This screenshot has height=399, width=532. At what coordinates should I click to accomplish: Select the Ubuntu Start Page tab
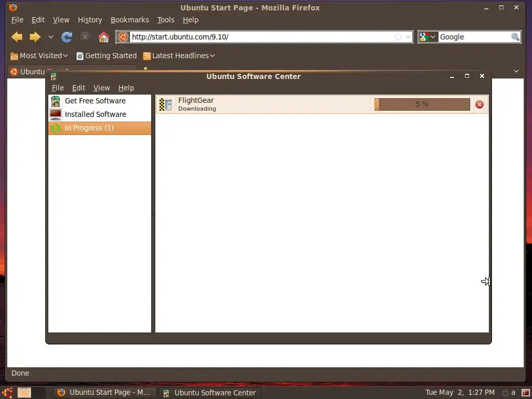click(27, 72)
